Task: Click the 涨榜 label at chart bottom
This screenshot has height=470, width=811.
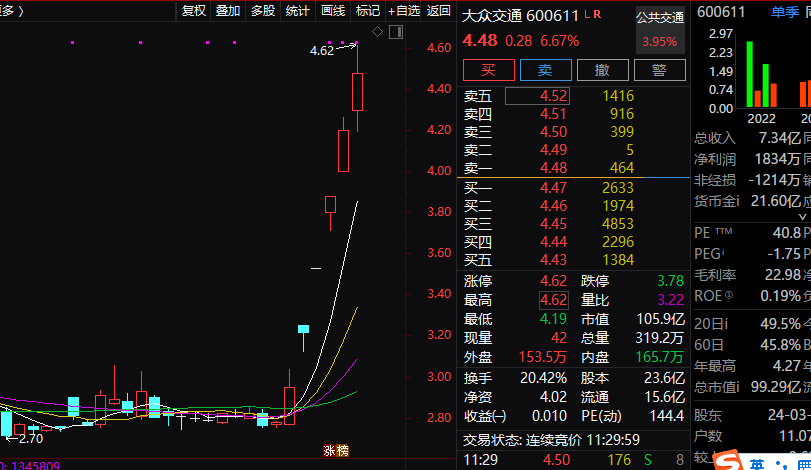Action: click(336, 451)
